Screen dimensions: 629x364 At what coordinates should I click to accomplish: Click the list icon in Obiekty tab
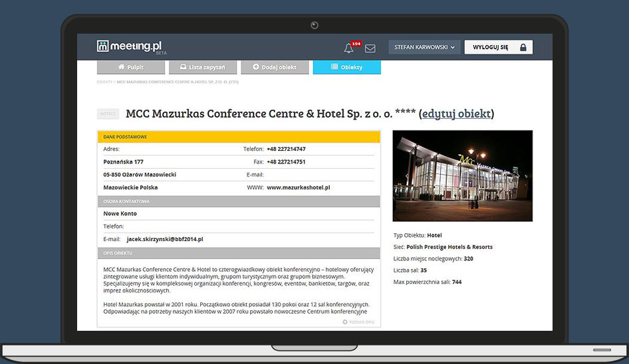334,67
